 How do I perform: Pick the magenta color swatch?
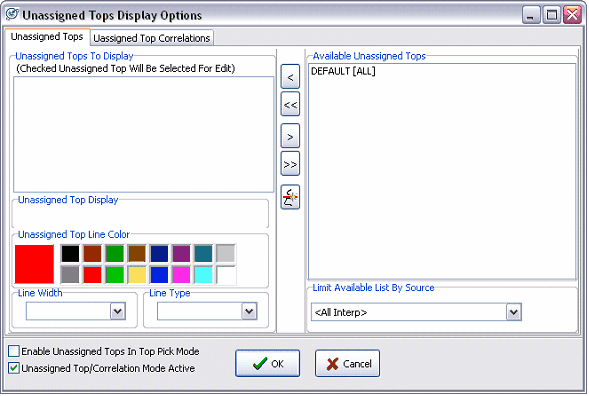click(181, 275)
